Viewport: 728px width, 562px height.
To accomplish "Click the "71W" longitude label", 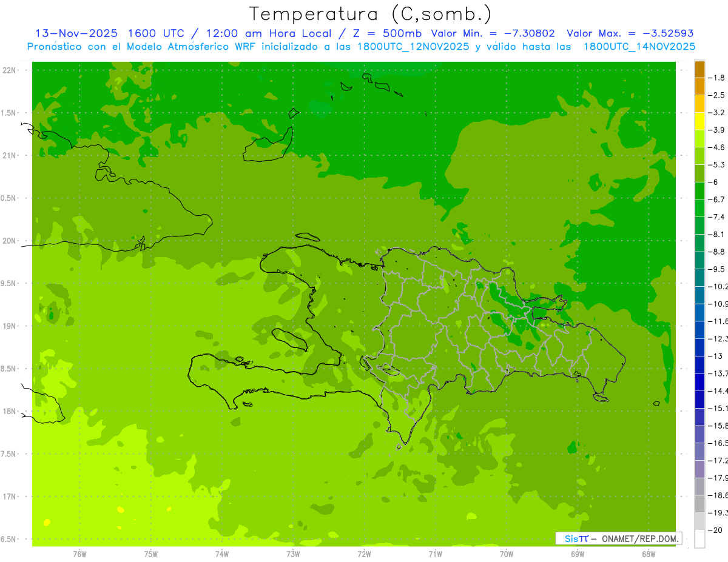I will click(435, 554).
